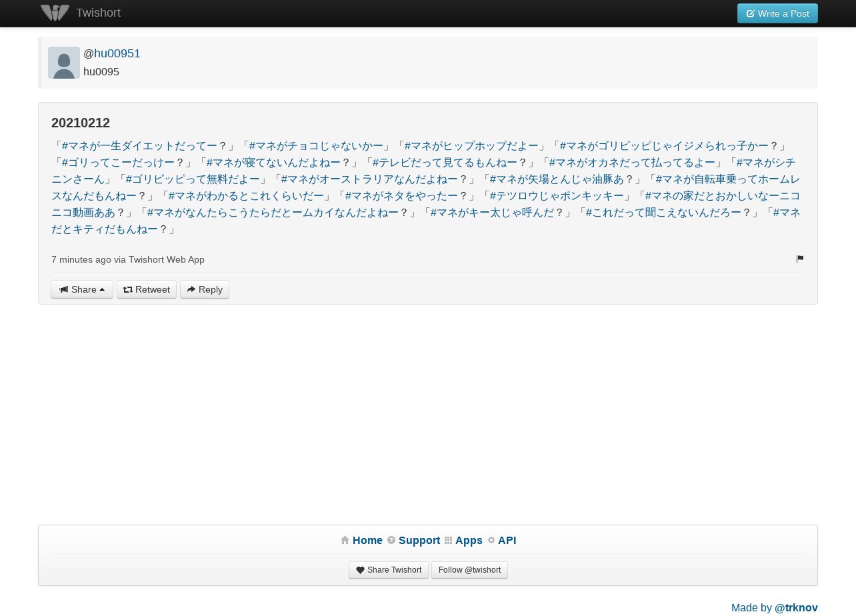856x616 pixels.
Task: Open hashtag #マネが一生ダイエットだってー
Action: (x=139, y=146)
